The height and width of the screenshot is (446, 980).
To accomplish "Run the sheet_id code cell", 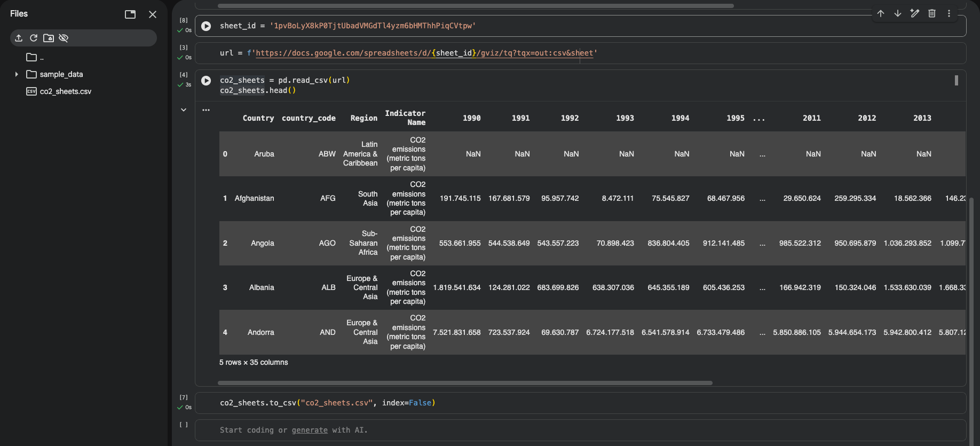I will 206,26.
